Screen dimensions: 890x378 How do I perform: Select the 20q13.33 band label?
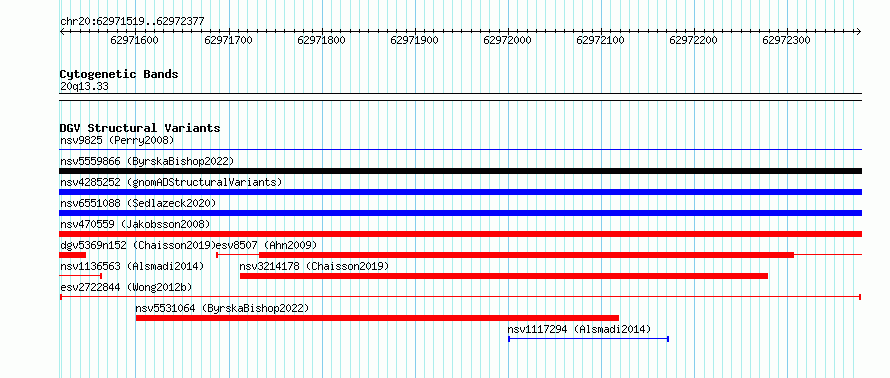84,86
